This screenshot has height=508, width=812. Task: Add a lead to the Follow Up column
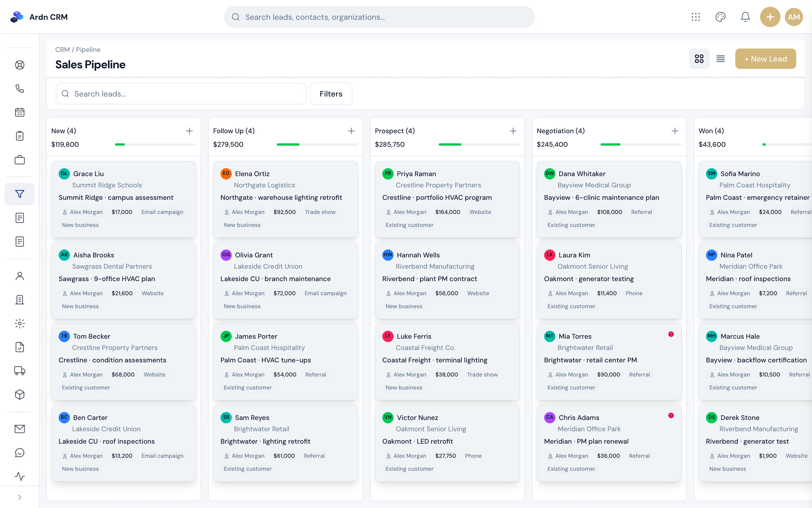(351, 131)
